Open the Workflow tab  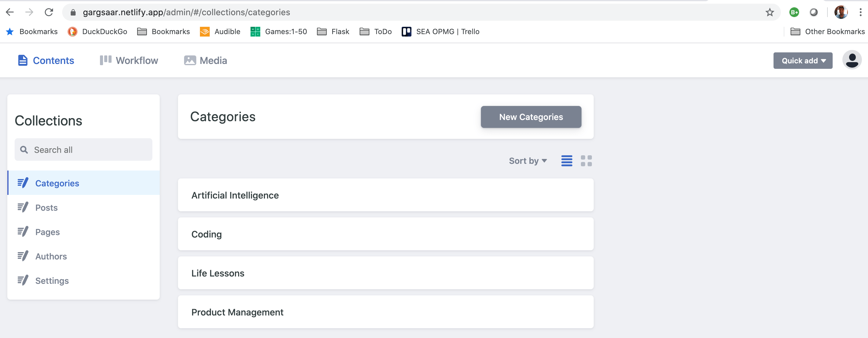tap(129, 61)
